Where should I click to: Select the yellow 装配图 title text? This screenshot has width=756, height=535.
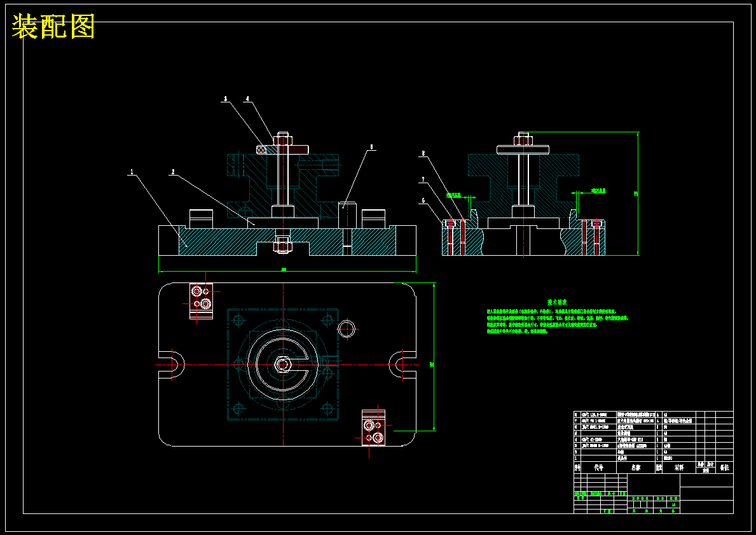[53, 26]
